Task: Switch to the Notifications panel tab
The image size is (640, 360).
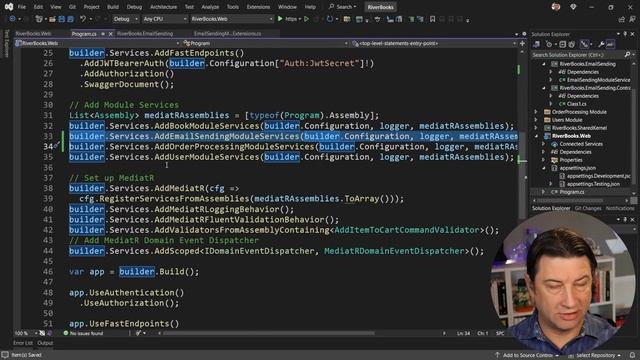Action: click(x=620, y=209)
